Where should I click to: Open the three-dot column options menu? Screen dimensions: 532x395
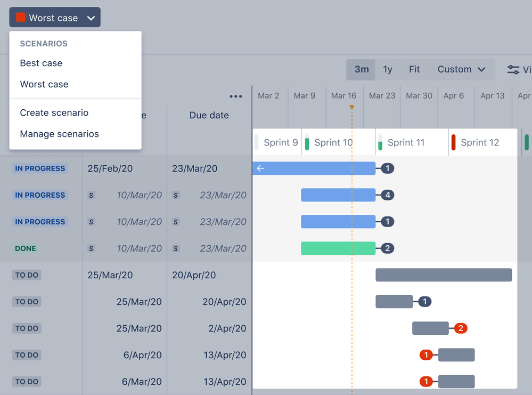click(x=236, y=96)
